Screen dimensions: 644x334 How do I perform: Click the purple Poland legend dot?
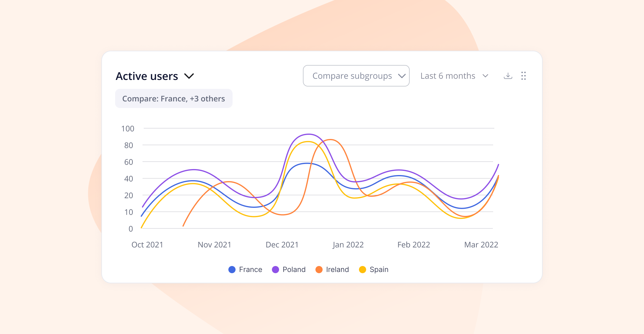click(x=275, y=269)
